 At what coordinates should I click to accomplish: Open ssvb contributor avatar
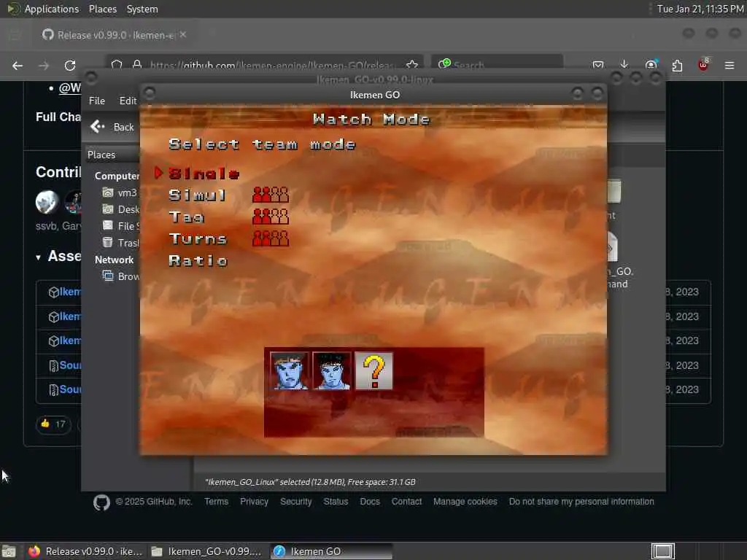(47, 201)
